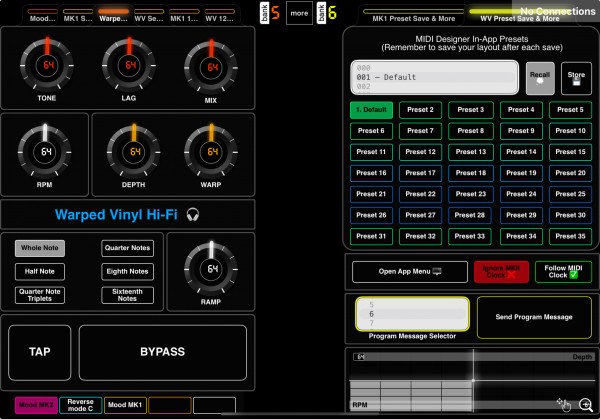Click the Reverse mode C button
The height and width of the screenshot is (419, 600).
pos(81,405)
